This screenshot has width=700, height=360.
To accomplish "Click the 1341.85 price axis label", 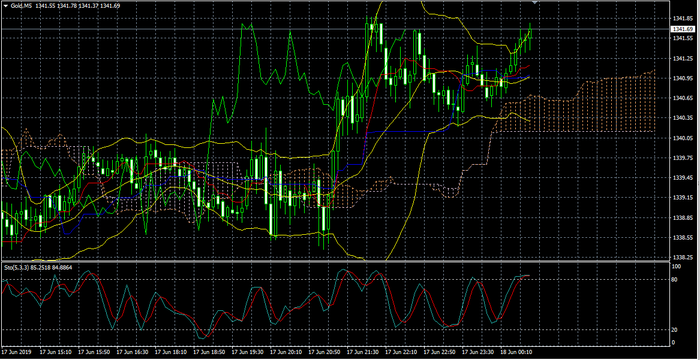I will pyautogui.click(x=682, y=19).
